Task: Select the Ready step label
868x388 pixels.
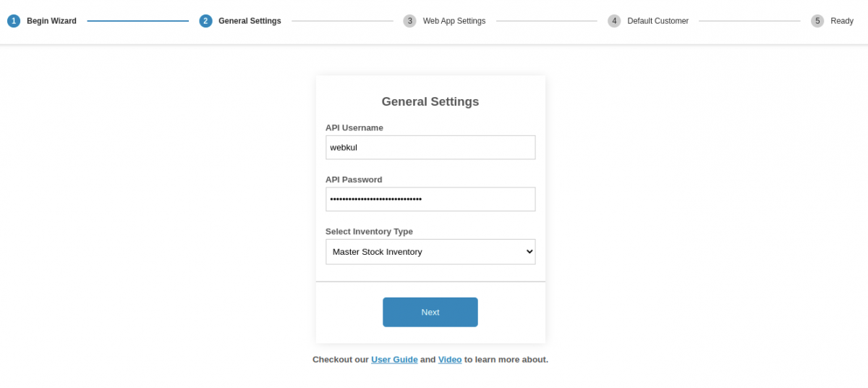Action: (x=842, y=21)
